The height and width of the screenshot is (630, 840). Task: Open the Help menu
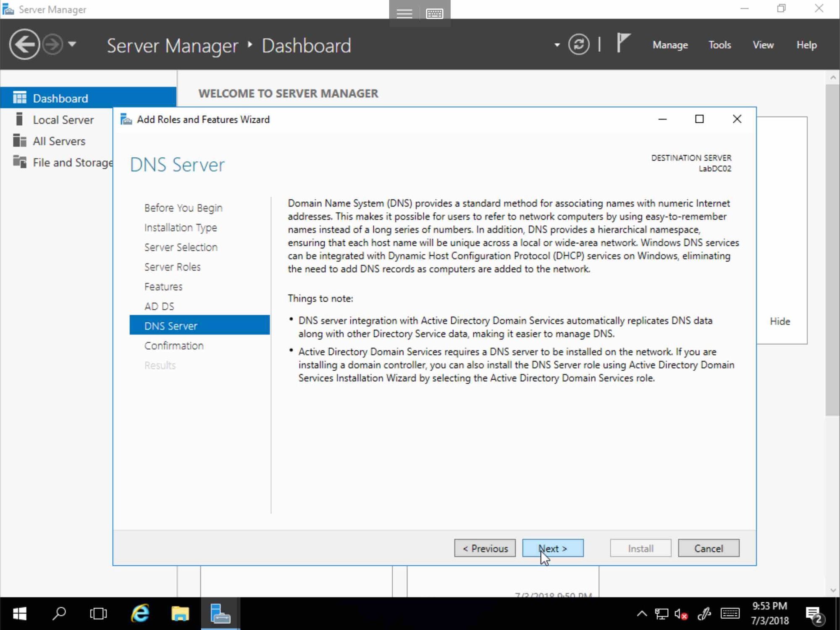(x=806, y=45)
